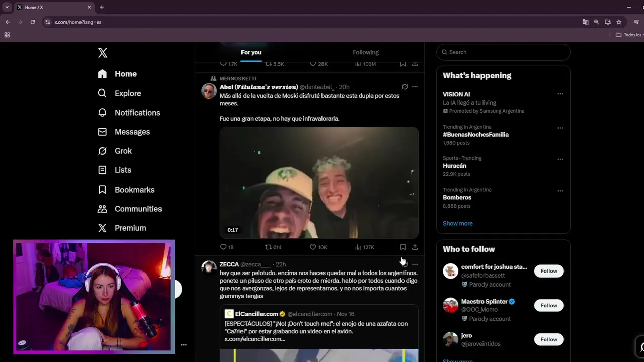The height and width of the screenshot is (362, 644).
Task: Open options for Bomberos trend
Action: coord(560,191)
